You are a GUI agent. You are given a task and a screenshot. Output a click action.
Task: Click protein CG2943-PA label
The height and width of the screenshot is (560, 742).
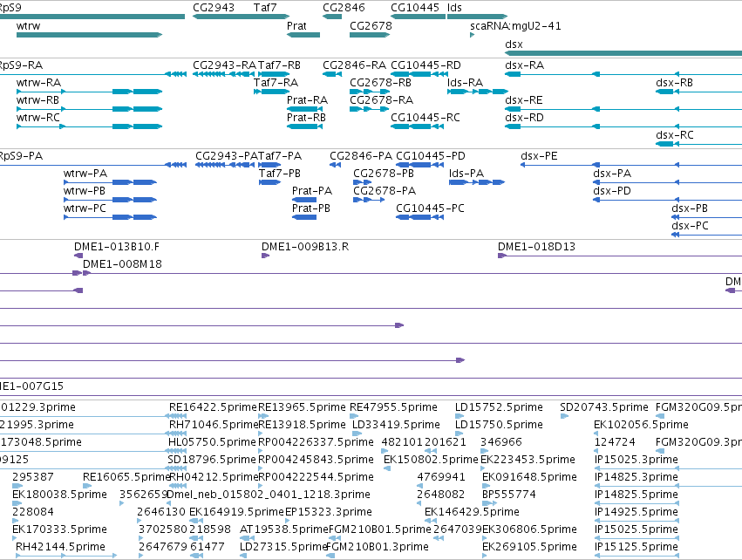[227, 156]
